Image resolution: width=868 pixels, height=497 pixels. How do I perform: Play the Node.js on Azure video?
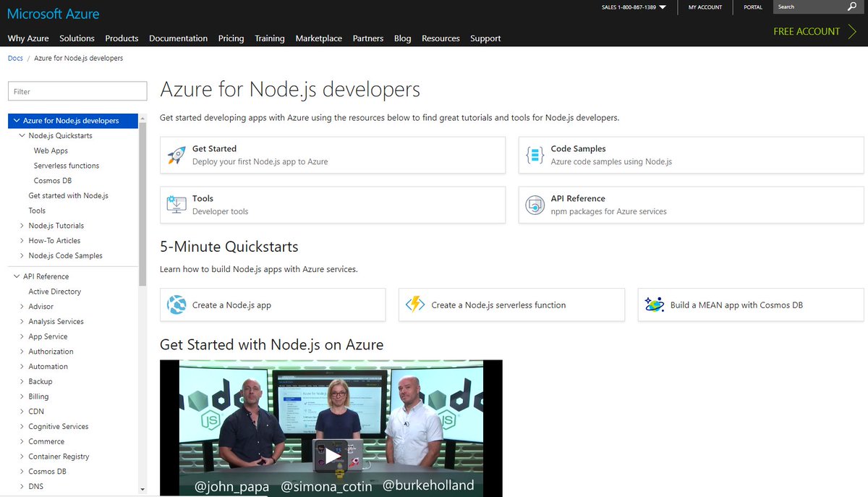point(331,455)
